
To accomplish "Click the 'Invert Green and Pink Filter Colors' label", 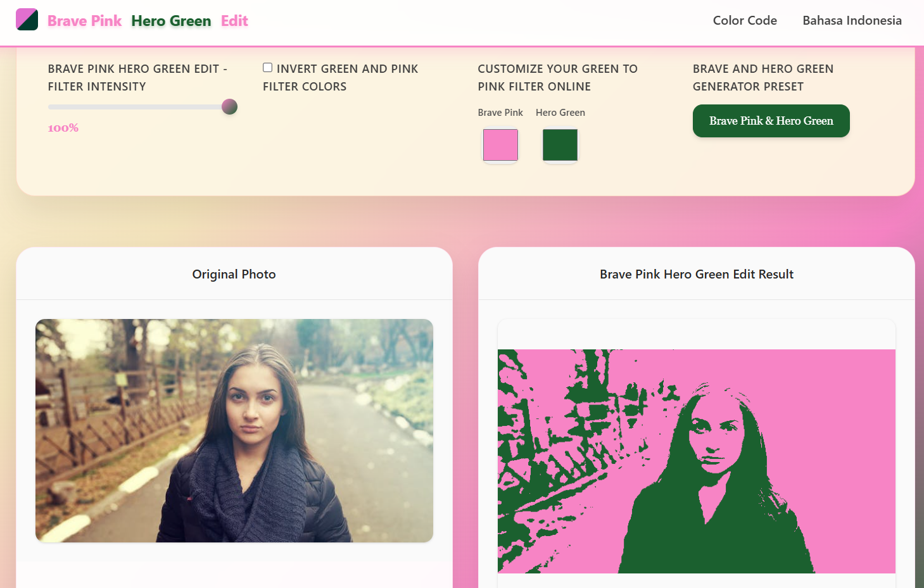I will [346, 77].
